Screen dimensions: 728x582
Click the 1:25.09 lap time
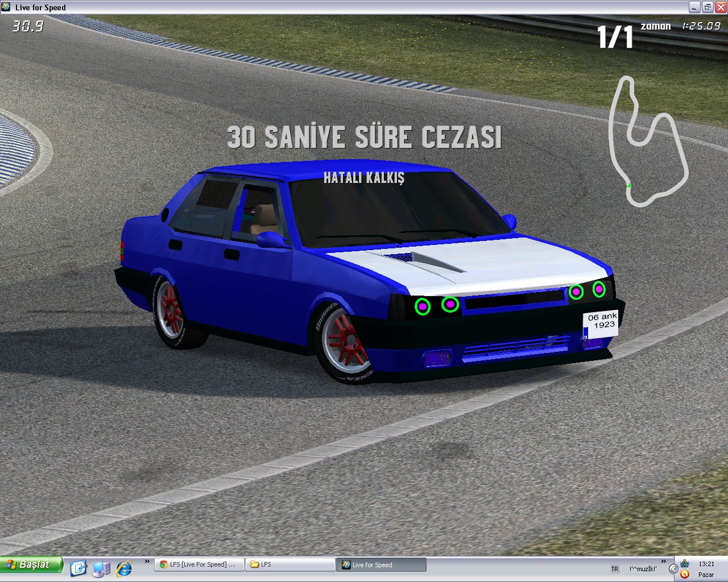coord(701,26)
